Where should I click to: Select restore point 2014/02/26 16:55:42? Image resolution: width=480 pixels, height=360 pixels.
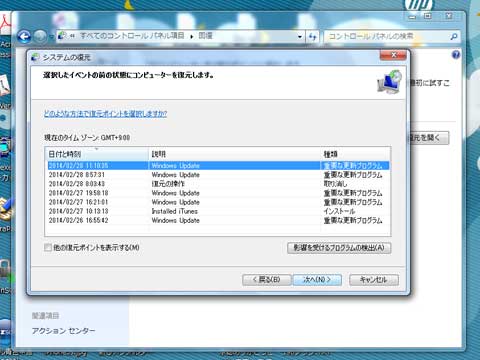pyautogui.click(x=218, y=220)
